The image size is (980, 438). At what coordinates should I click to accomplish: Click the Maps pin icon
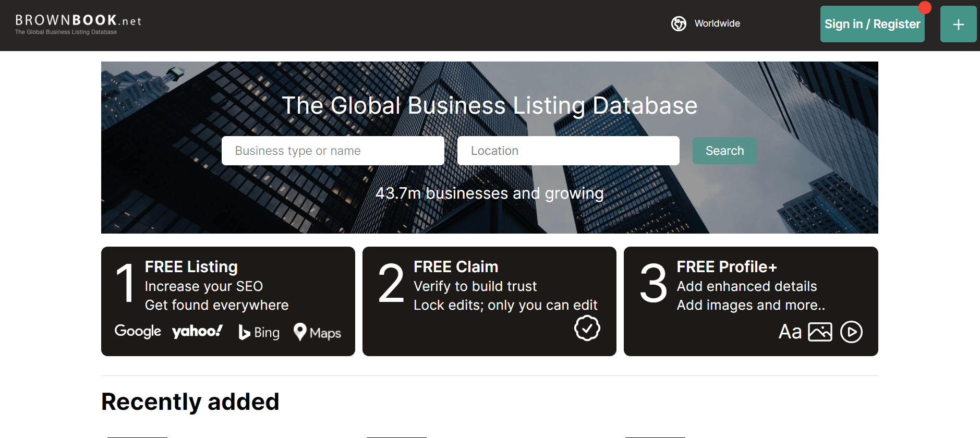tap(300, 332)
